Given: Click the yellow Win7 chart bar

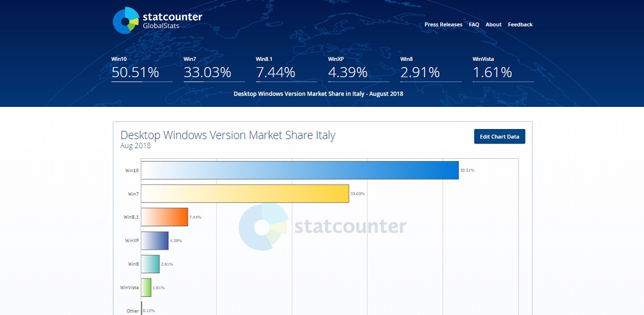Looking at the screenshot, I should (x=245, y=194).
